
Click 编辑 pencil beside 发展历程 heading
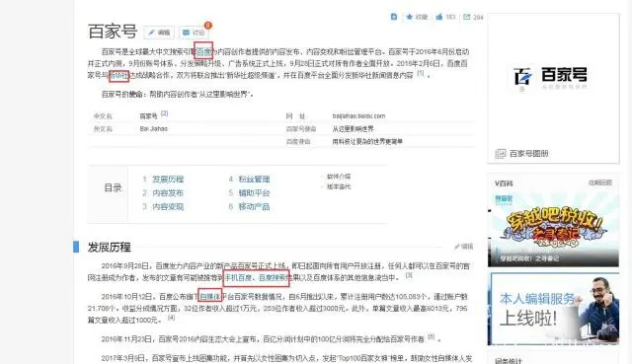[x=464, y=247]
